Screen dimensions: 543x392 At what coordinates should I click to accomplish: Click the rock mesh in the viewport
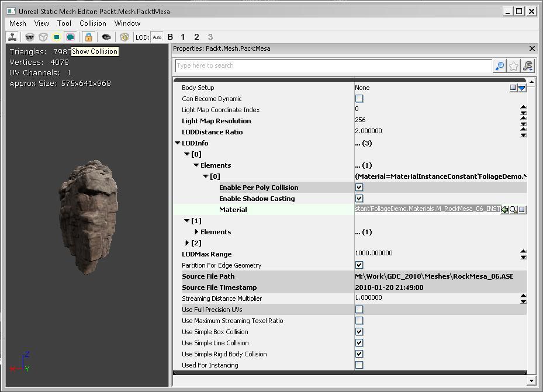pyautogui.click(x=88, y=217)
